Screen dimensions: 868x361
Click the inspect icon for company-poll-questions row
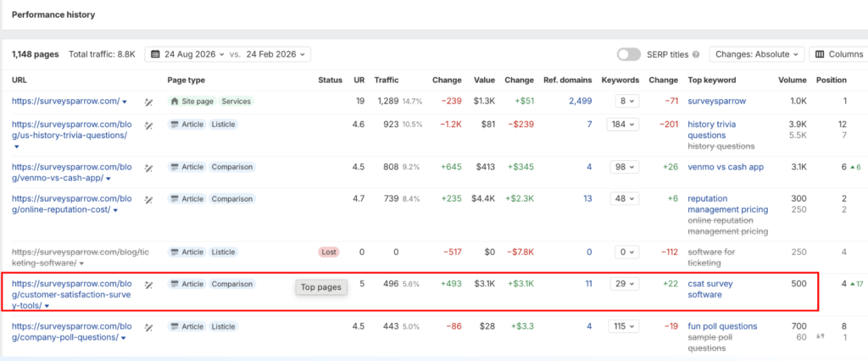click(x=148, y=328)
